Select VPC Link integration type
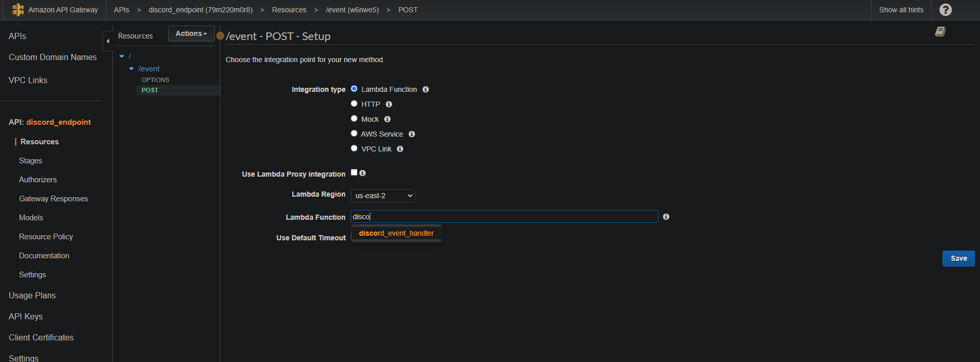Image resolution: width=980 pixels, height=362 pixels. click(x=354, y=148)
